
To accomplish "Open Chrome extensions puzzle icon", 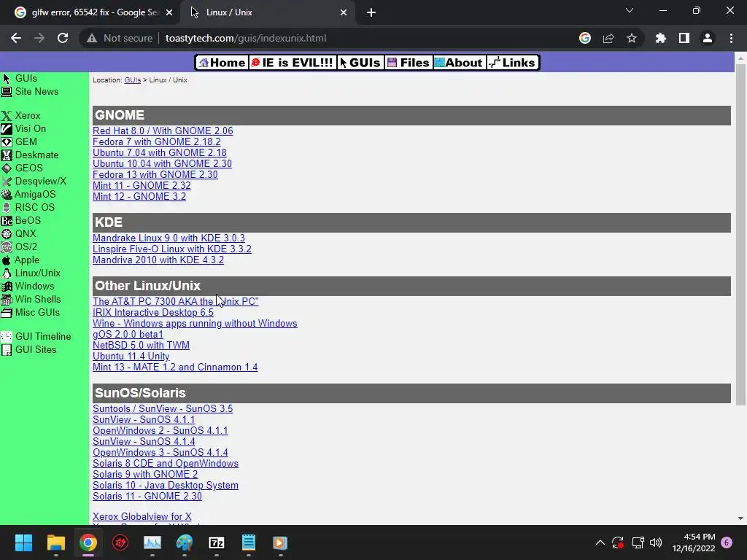I will click(x=660, y=38).
